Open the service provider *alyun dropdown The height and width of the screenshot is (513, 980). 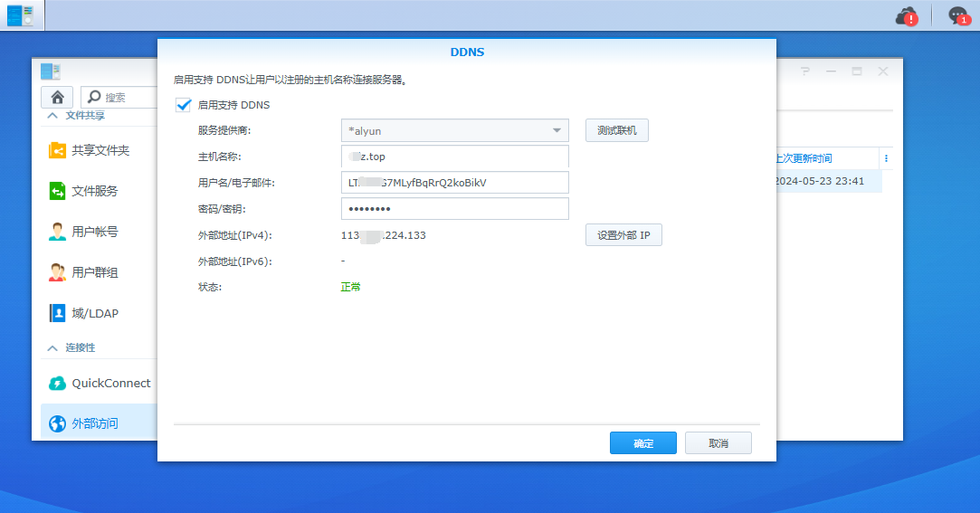455,130
